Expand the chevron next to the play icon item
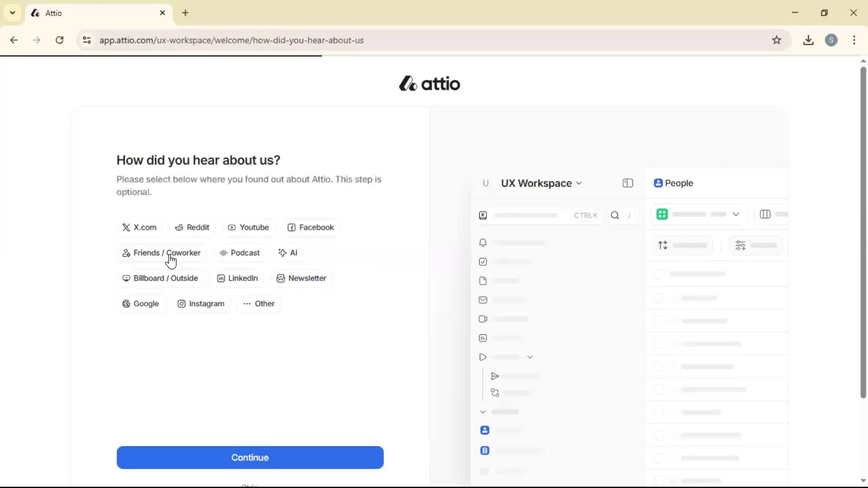 531,357
